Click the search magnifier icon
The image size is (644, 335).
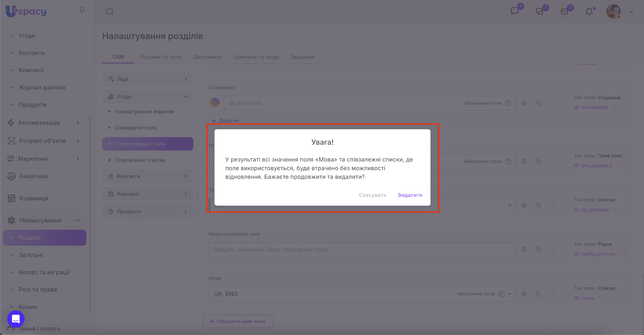click(x=109, y=12)
